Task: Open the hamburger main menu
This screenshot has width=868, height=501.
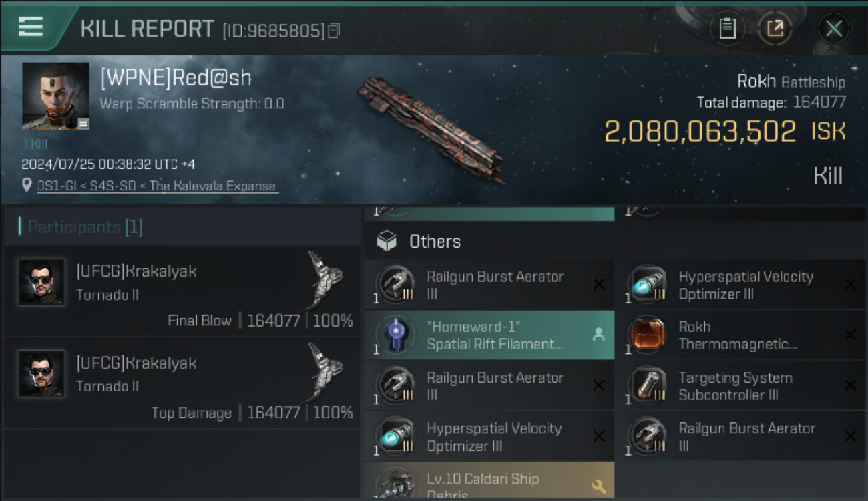Action: click(31, 27)
